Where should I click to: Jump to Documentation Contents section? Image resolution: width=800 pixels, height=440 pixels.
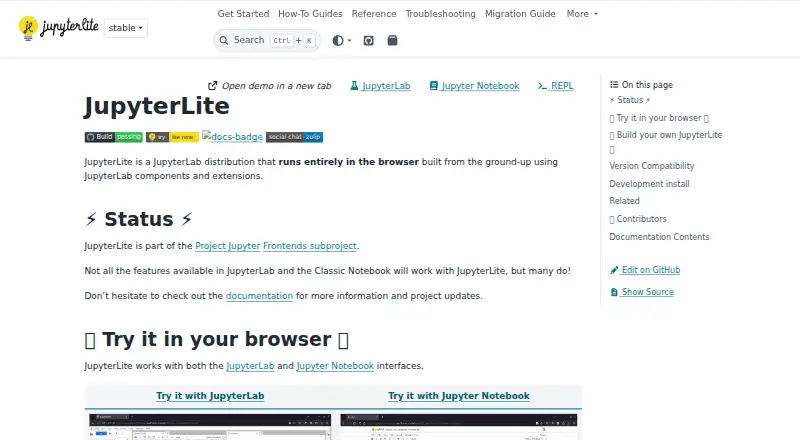pos(659,237)
